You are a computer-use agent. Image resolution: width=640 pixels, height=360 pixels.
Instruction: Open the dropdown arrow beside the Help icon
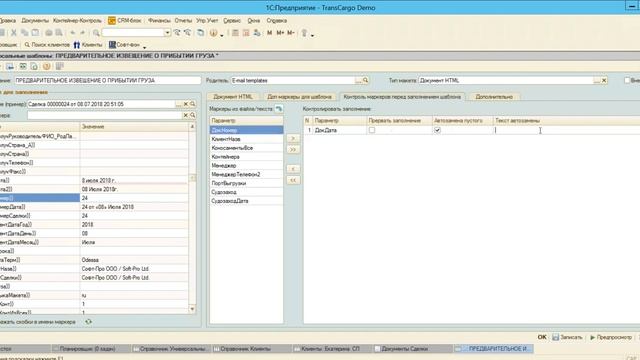tap(222, 35)
